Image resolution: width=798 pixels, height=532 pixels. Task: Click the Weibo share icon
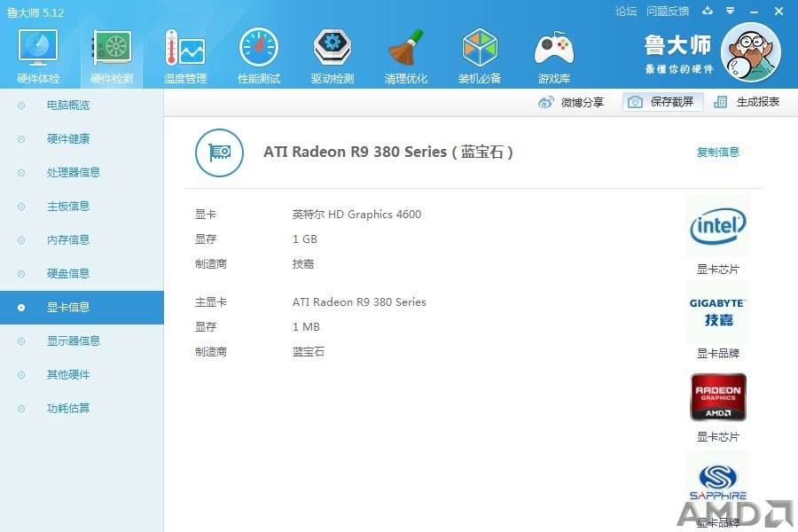click(x=545, y=102)
